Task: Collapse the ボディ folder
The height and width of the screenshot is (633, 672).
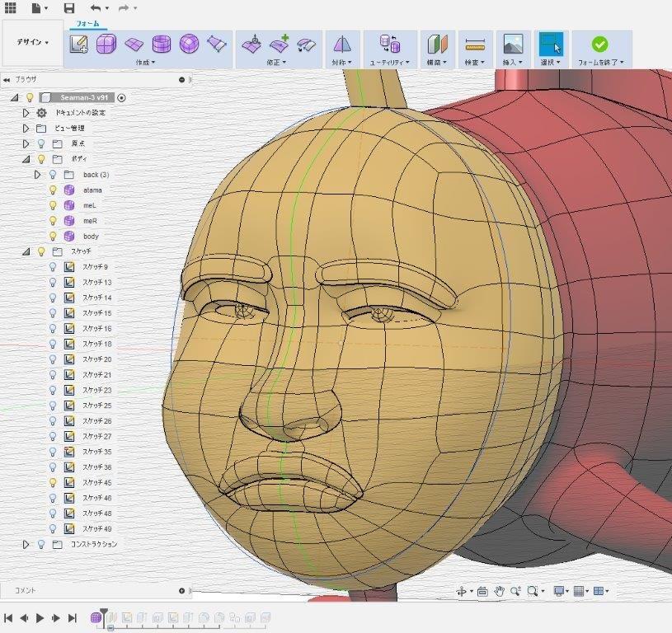Action: 26,159
